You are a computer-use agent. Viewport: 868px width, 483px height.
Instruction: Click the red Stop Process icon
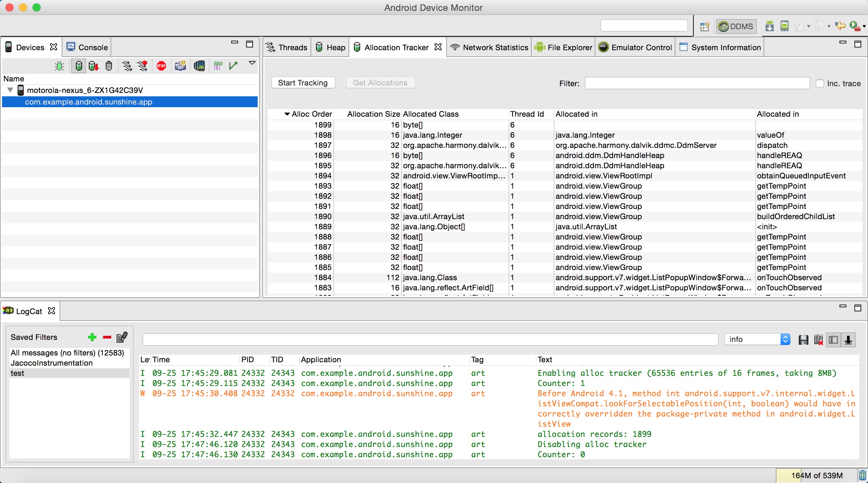161,66
